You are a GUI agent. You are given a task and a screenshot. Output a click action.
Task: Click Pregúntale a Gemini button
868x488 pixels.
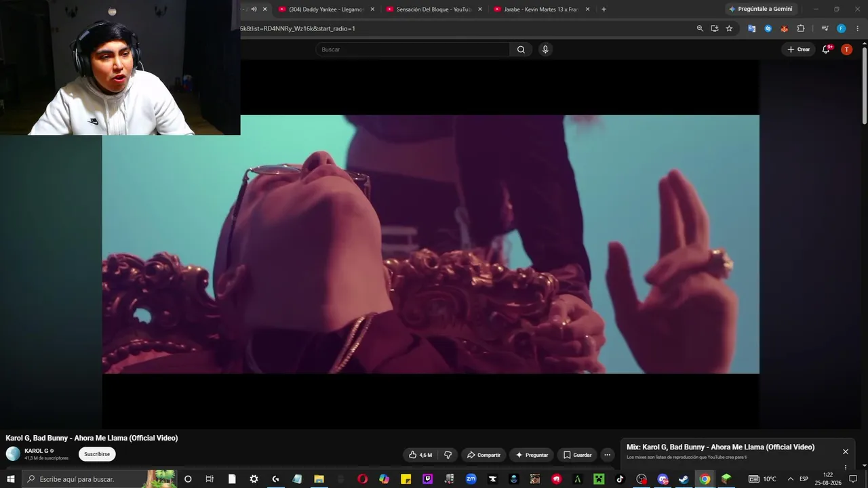760,9
